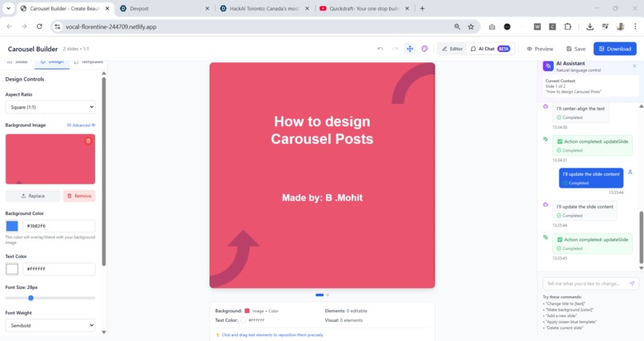Click the left panel scrollbar down arrow

point(104,332)
